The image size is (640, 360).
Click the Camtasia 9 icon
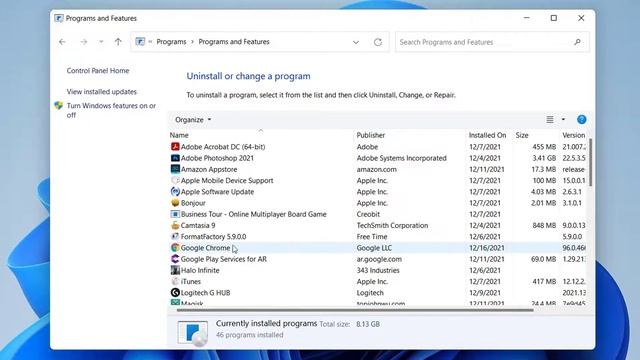coord(175,225)
